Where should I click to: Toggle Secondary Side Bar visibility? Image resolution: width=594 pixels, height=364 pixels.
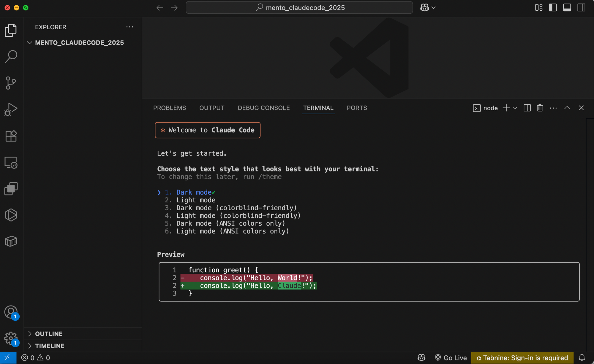[581, 8]
